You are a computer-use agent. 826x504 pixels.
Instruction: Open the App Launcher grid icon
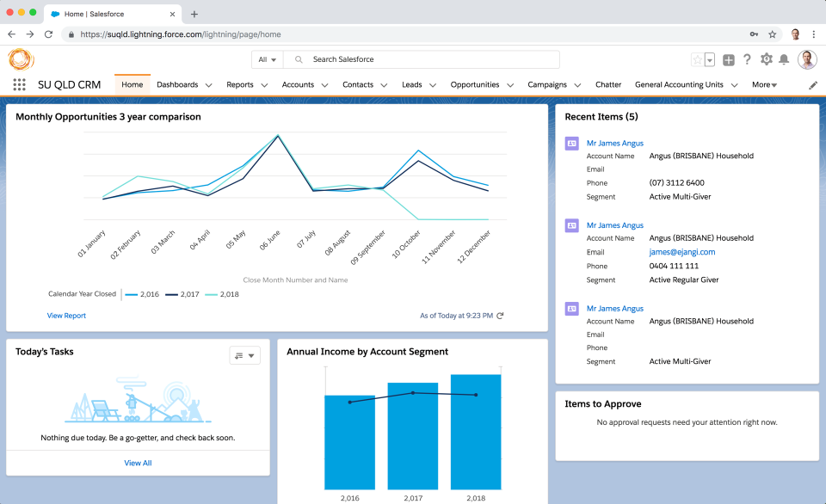point(19,85)
